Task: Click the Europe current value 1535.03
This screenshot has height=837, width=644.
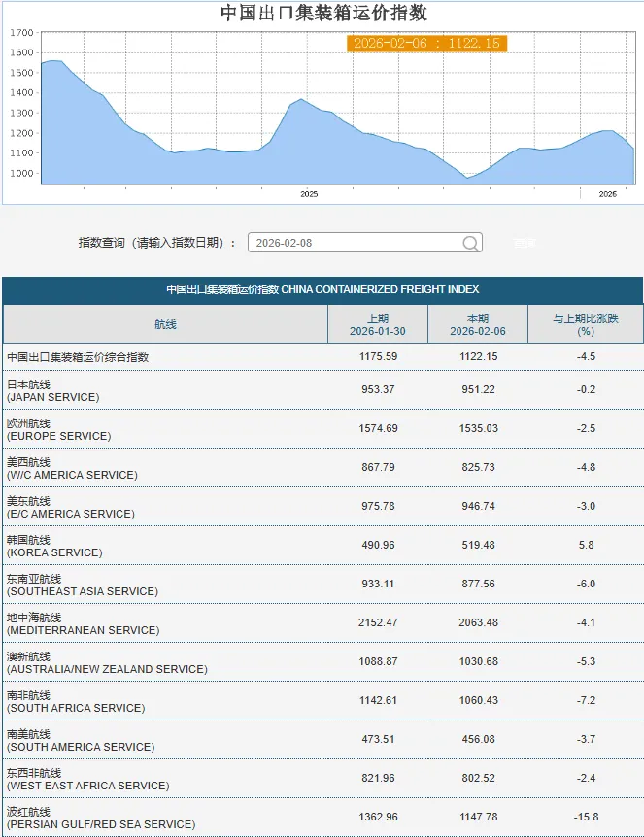Action: (479, 428)
